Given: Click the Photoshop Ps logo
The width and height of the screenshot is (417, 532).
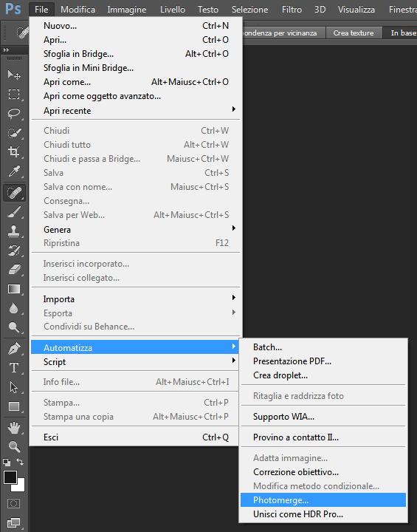Looking at the screenshot, I should [13, 9].
